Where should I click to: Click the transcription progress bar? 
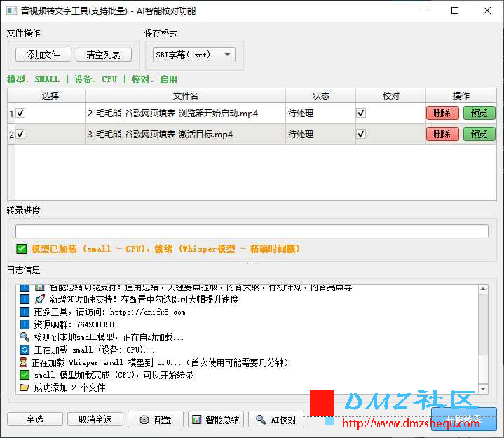coord(252,231)
